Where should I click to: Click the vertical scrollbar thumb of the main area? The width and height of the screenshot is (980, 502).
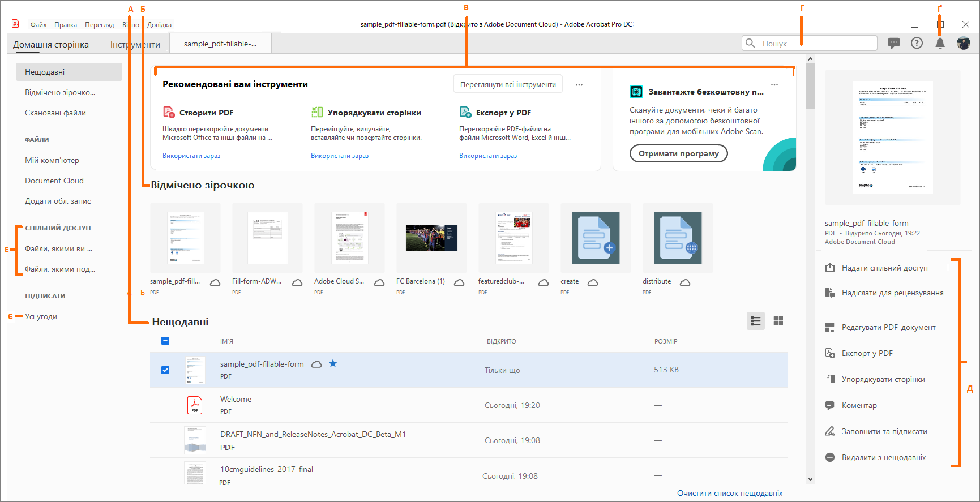(810, 85)
